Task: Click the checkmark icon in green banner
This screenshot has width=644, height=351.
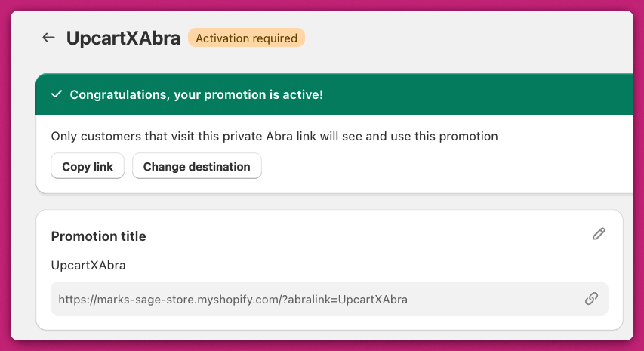Action: tap(56, 94)
